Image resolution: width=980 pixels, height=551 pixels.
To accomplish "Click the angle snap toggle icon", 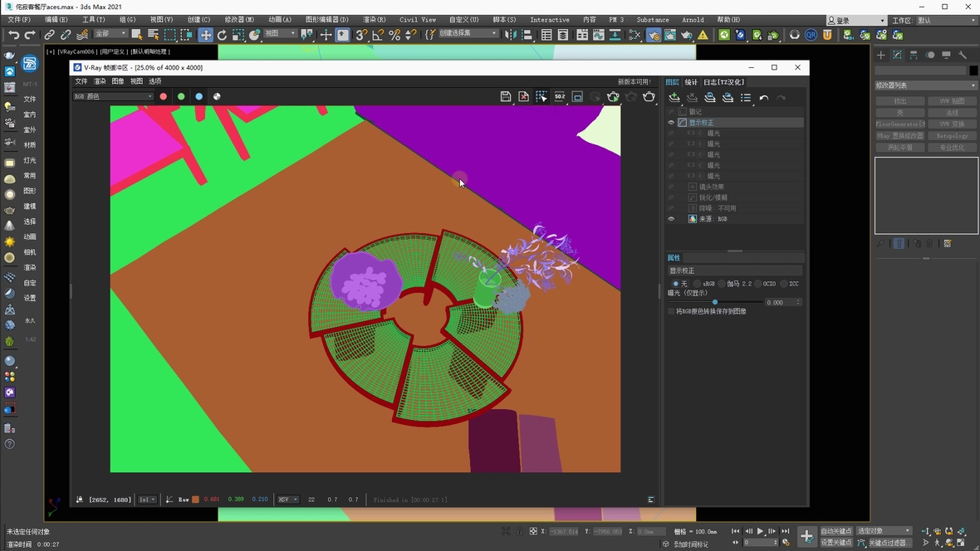I will click(x=378, y=35).
